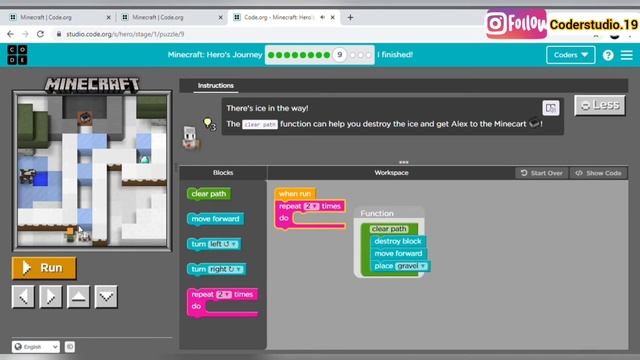Click the Run button
640x360 pixels.
44,268
